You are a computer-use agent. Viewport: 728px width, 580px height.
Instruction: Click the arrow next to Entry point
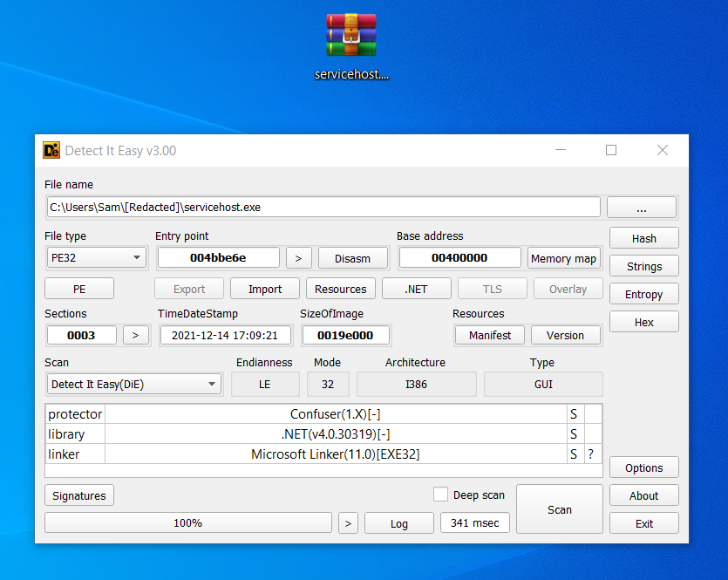[x=298, y=258]
